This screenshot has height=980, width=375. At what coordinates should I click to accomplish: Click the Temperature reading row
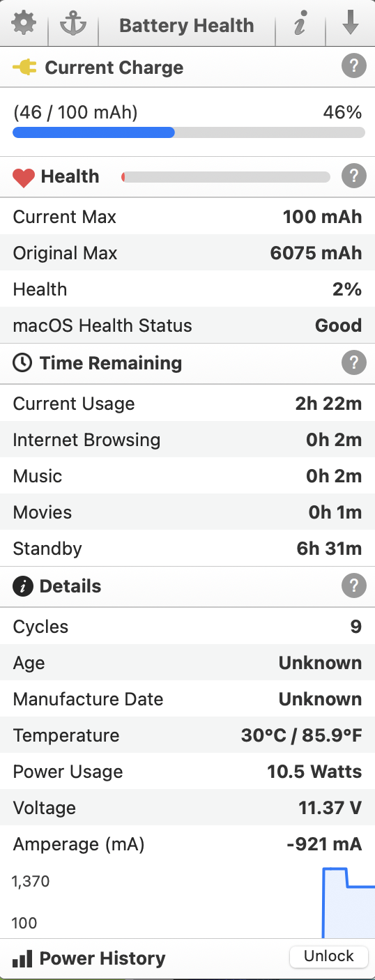coord(187,735)
